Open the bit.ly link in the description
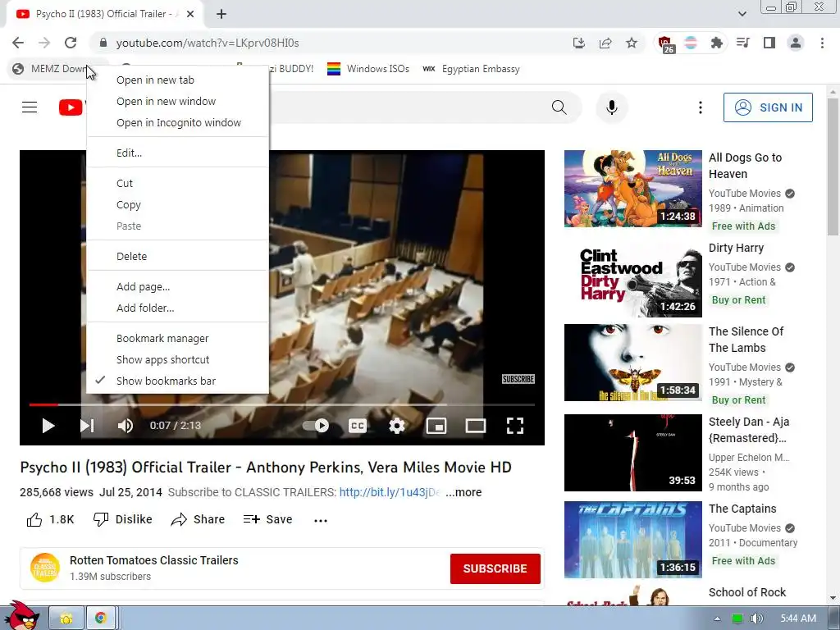840x630 pixels. click(x=390, y=492)
